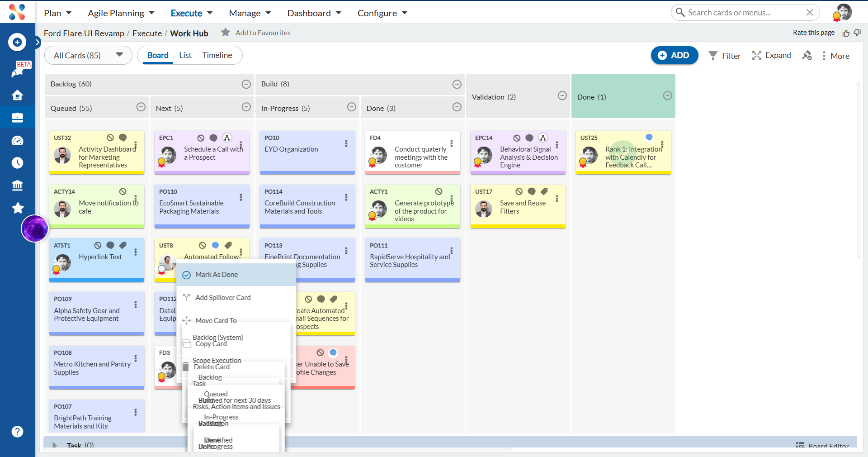Screen dimensions: 868x457
Task: Choose Mark As Done in context menu
Action: coord(236,275)
